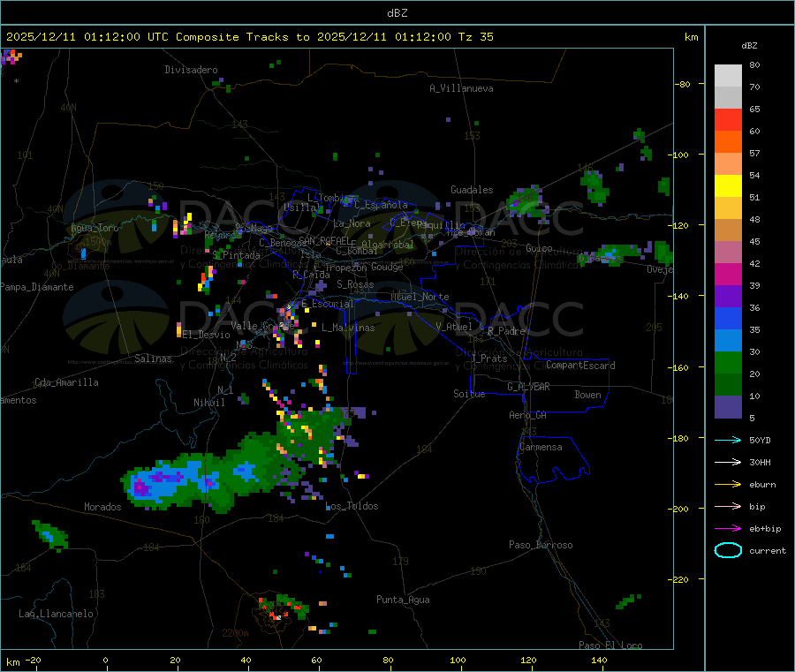Select the white 80 dBZ color swatch

(728, 76)
